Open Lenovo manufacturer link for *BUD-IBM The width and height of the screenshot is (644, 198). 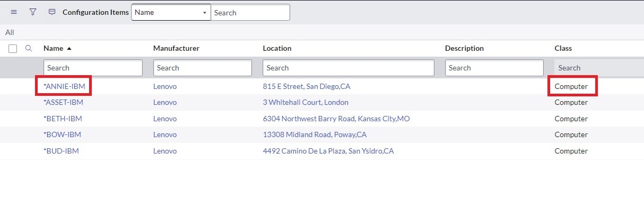pyautogui.click(x=165, y=151)
